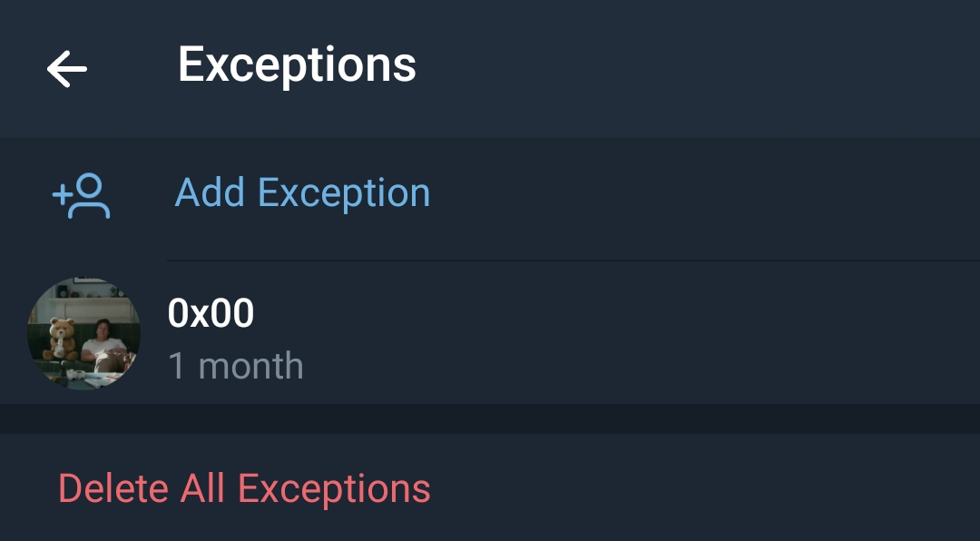Click the plus sign on add-user icon
The image size is (980, 541).
[62, 194]
